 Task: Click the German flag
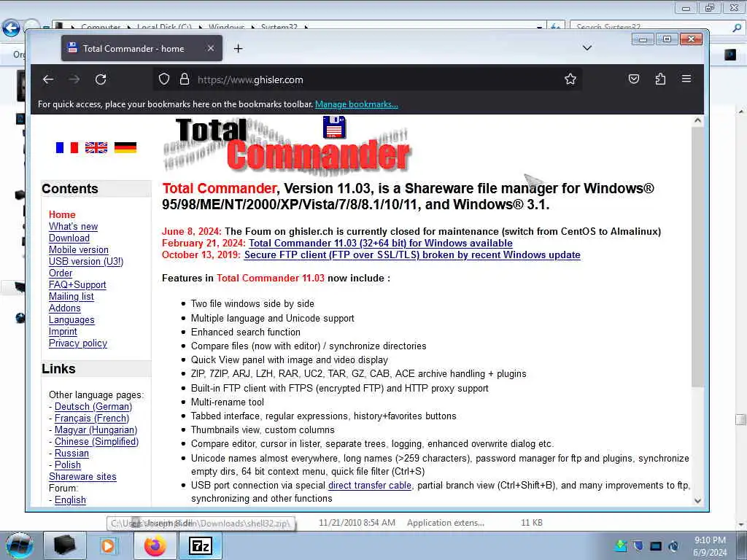[x=125, y=147]
